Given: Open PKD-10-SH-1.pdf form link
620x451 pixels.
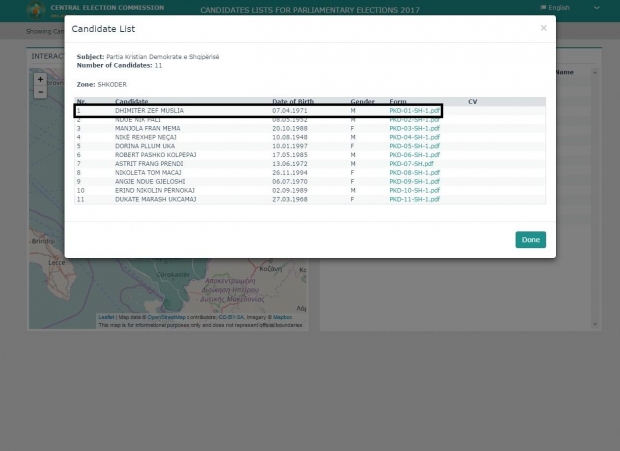Looking at the screenshot, I should (414, 191).
